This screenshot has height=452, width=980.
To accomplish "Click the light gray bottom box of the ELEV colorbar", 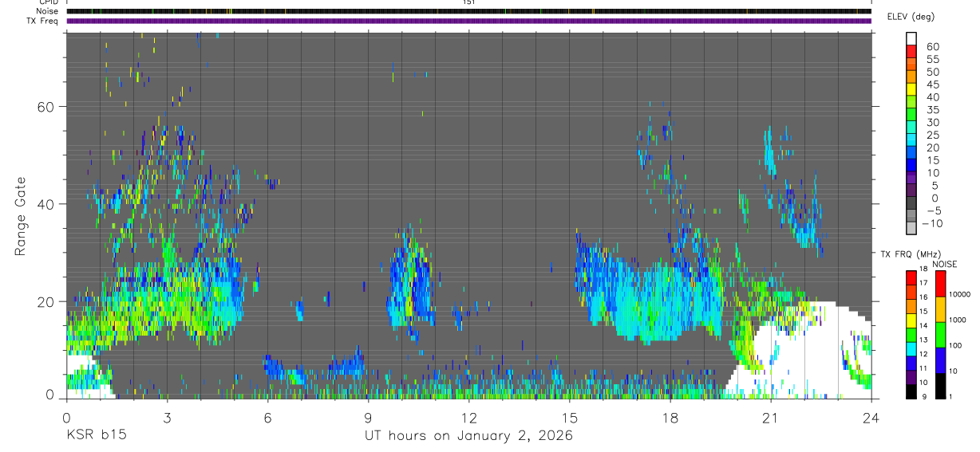I will coord(911,230).
